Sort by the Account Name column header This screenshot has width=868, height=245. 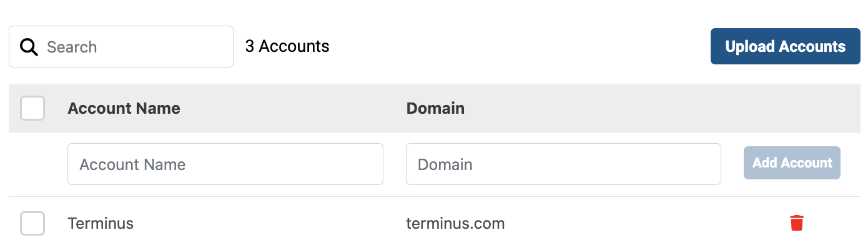pos(124,108)
